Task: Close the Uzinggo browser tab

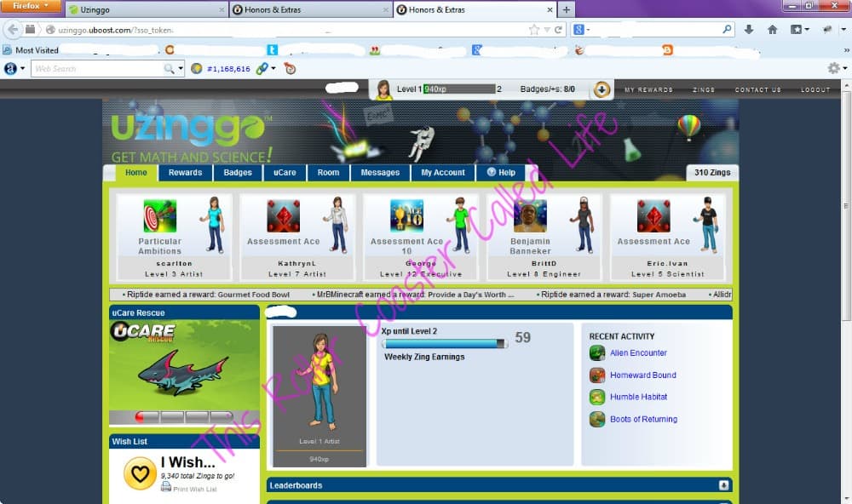Action: coord(222,9)
